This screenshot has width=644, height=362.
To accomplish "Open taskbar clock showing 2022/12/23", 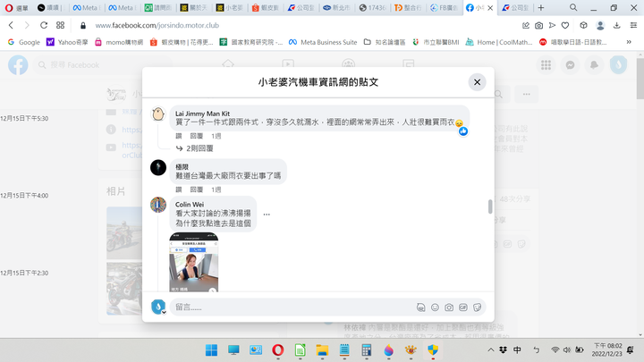I will pyautogui.click(x=608, y=350).
